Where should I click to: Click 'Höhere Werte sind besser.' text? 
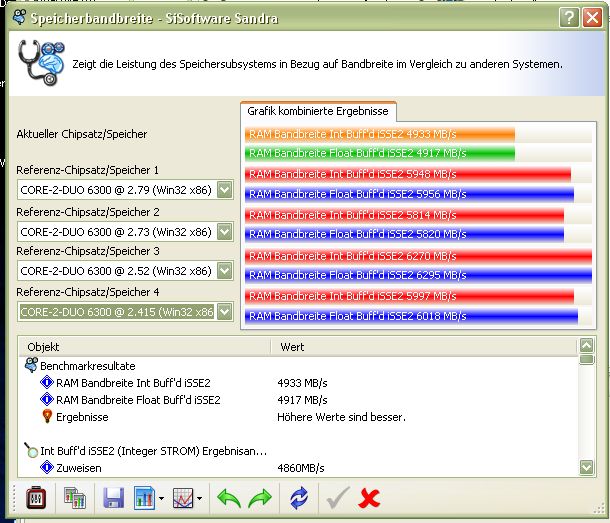pos(342,417)
